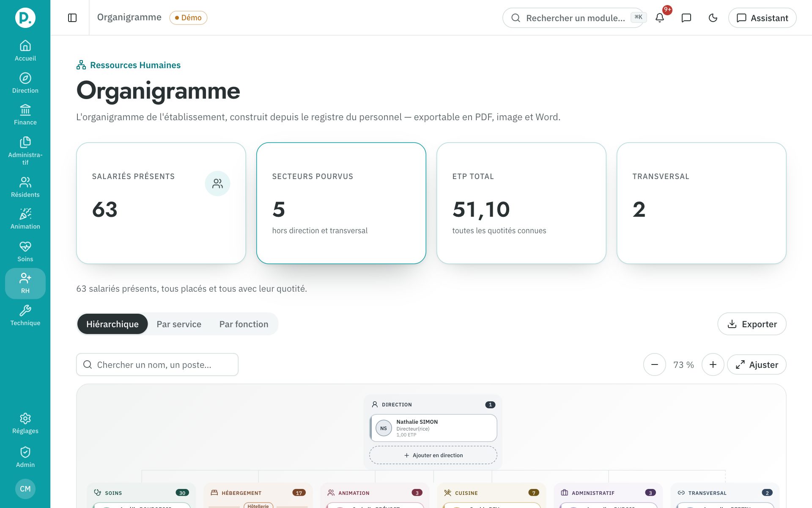Select the Secteurs pourvus card
The height and width of the screenshot is (508, 812).
pyautogui.click(x=341, y=203)
